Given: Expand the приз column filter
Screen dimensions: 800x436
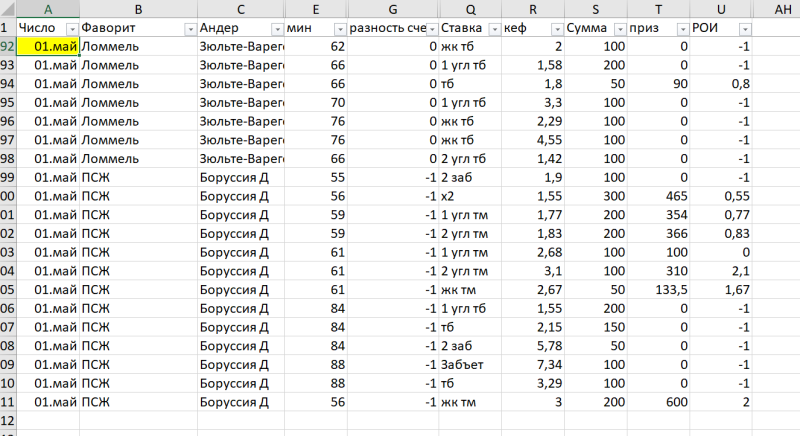Looking at the screenshot, I should pos(681,29).
